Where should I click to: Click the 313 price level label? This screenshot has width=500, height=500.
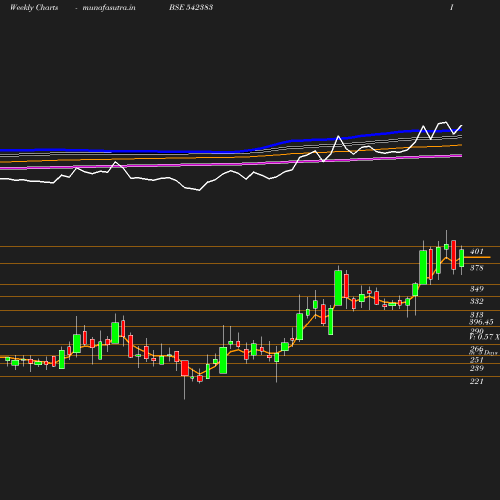tap(476, 315)
